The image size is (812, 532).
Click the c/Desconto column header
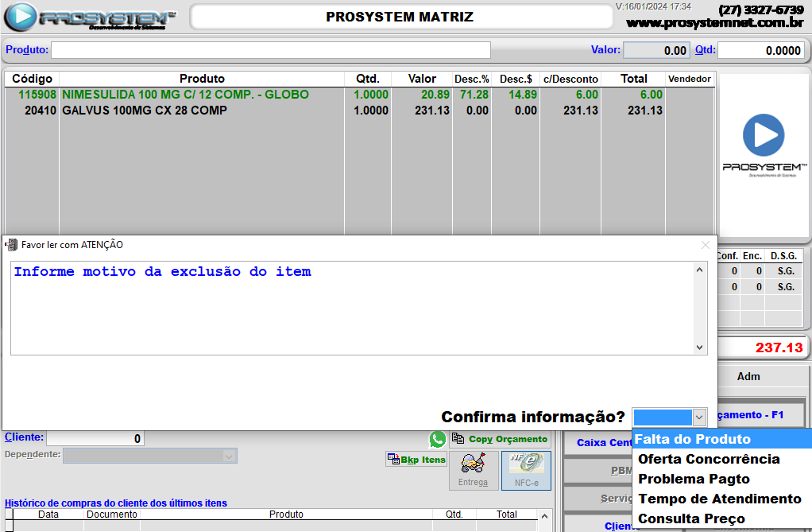[570, 79]
